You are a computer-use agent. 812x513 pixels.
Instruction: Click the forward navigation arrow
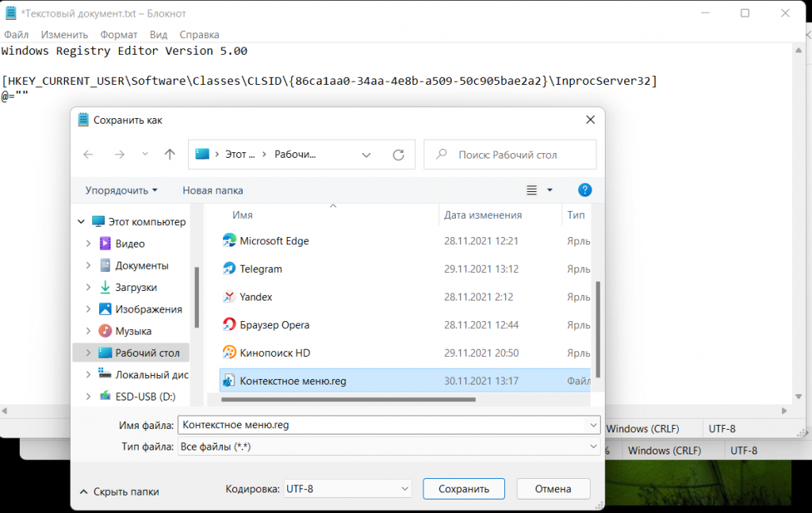pos(120,155)
